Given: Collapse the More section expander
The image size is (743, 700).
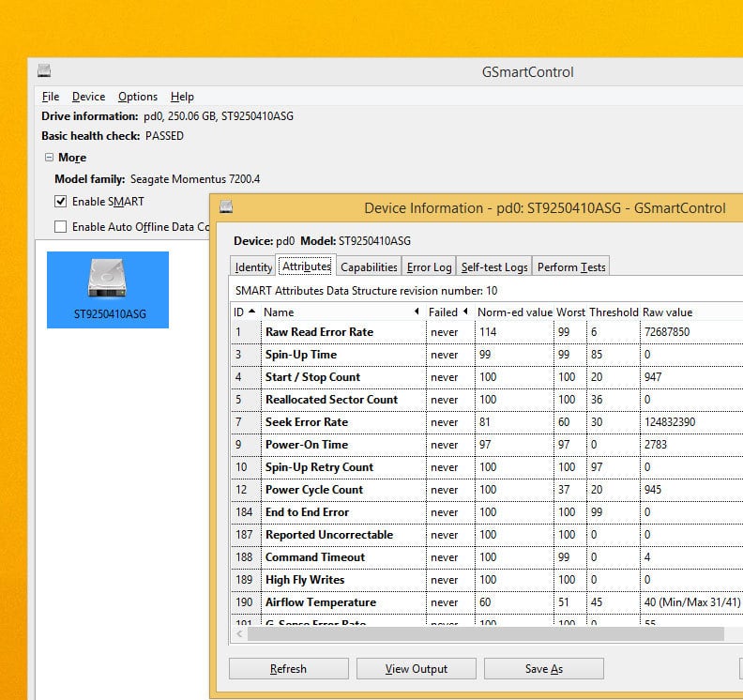Looking at the screenshot, I should (48, 158).
